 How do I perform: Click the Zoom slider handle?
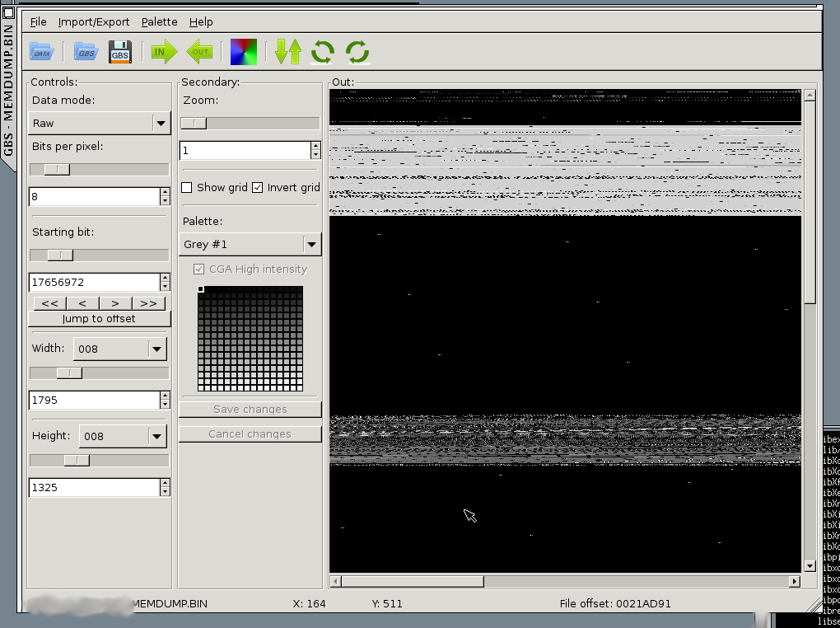click(x=195, y=123)
